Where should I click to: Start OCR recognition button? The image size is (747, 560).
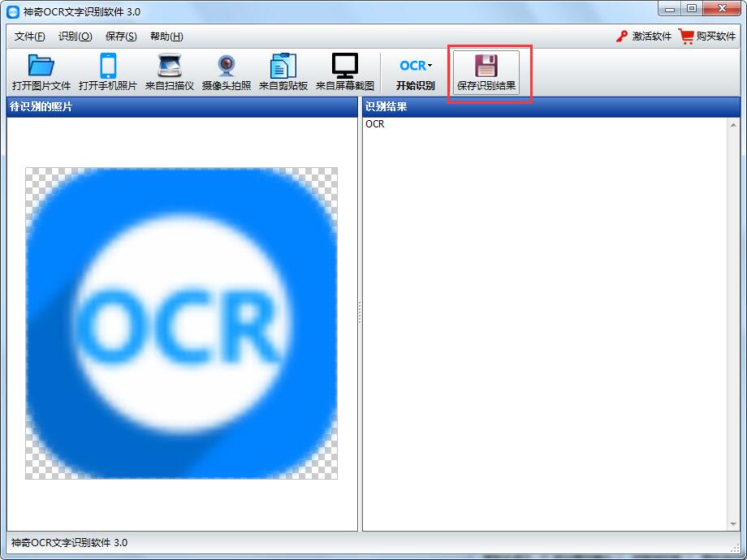[415, 72]
